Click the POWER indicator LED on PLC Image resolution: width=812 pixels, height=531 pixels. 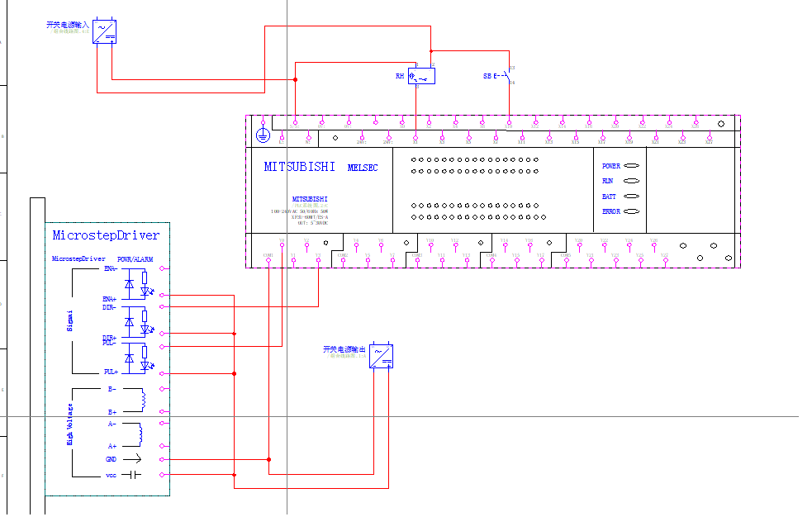coord(632,166)
